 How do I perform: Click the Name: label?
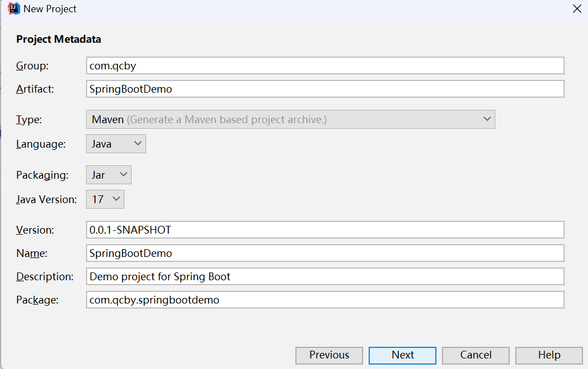point(32,254)
